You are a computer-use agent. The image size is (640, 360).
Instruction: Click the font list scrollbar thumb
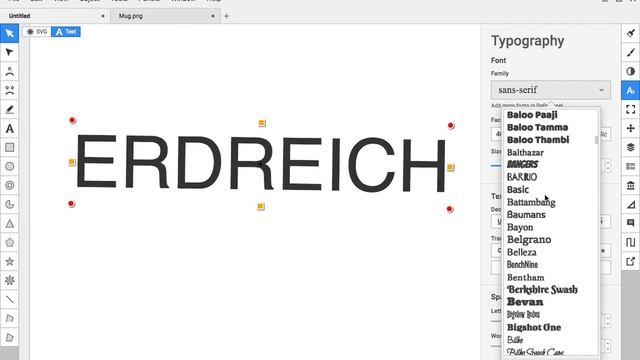click(x=597, y=140)
